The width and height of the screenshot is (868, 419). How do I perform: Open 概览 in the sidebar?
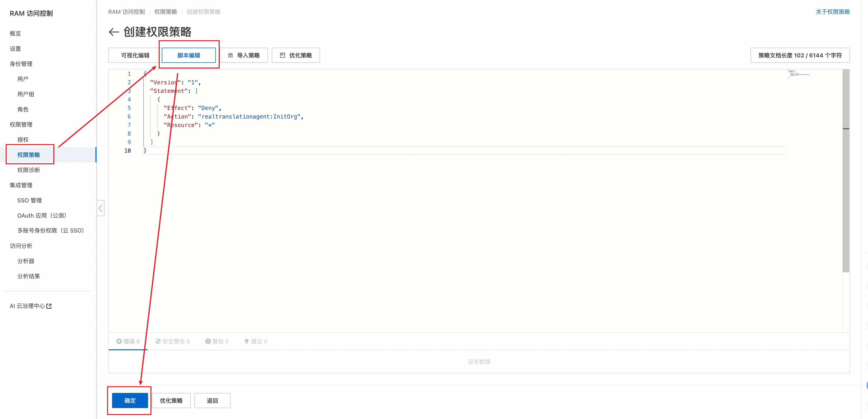(15, 33)
